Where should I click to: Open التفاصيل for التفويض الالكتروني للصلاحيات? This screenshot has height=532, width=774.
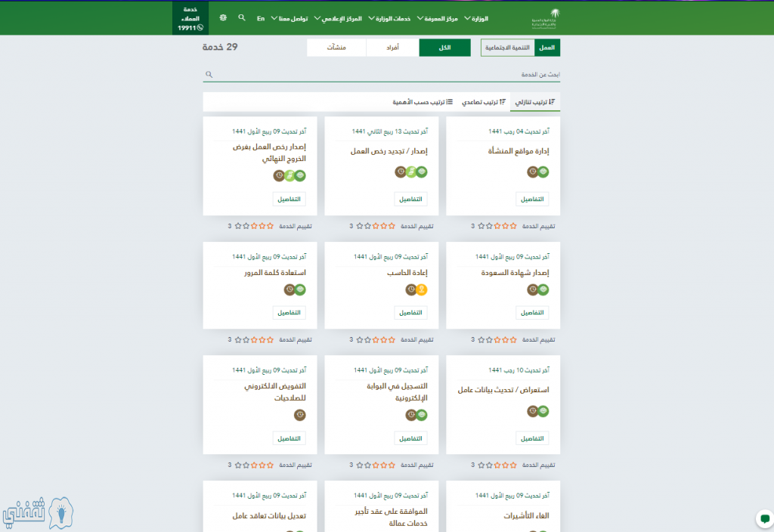click(x=289, y=438)
